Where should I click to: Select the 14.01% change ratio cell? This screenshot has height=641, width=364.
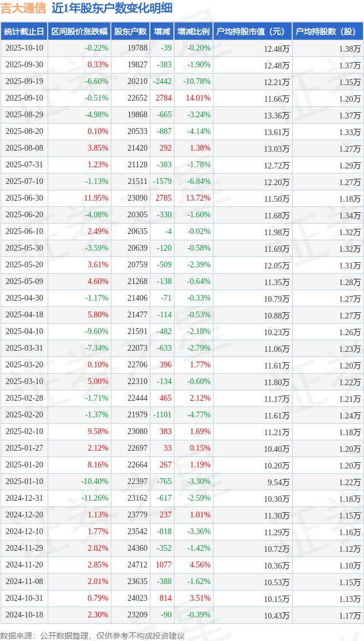[x=198, y=98]
